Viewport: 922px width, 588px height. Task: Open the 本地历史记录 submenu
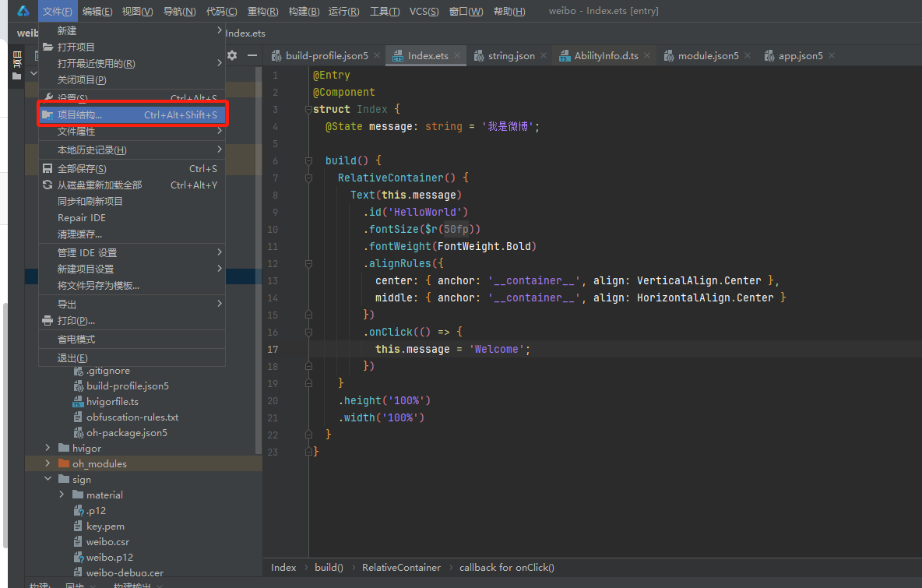(x=132, y=150)
